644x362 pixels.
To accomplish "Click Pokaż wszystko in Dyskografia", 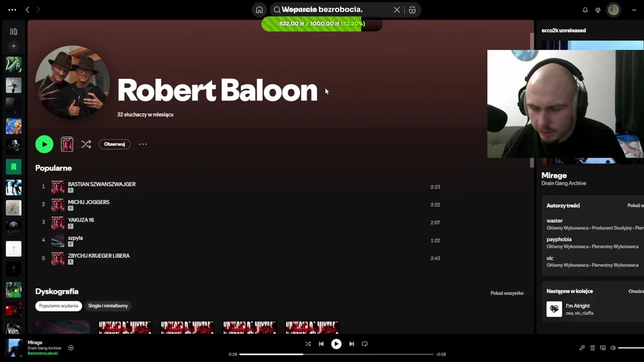I will point(507,293).
